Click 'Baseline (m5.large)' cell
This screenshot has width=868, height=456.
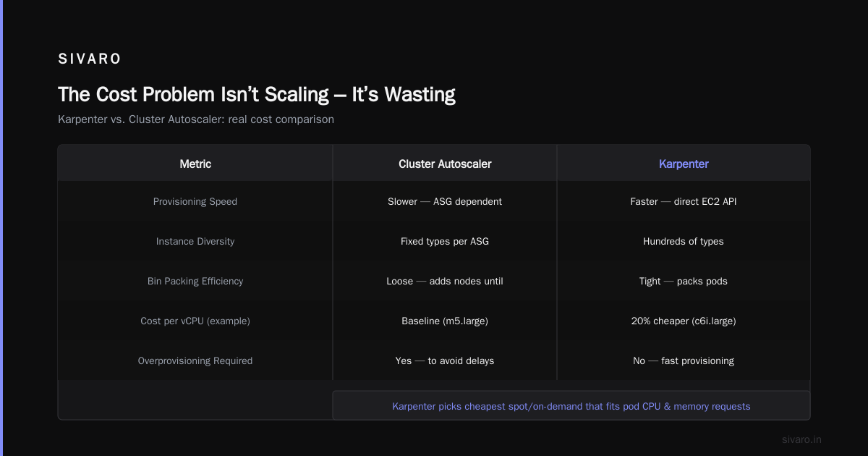pyautogui.click(x=445, y=321)
